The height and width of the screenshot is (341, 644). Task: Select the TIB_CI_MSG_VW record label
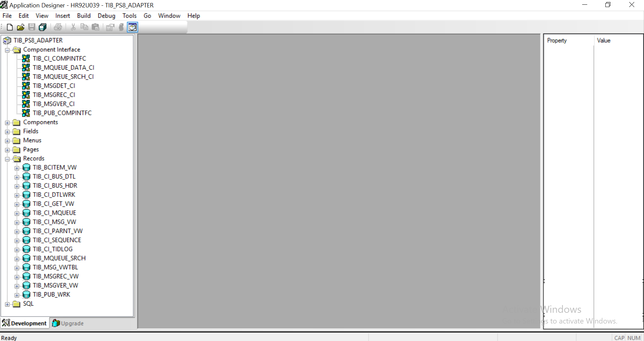[x=54, y=222]
